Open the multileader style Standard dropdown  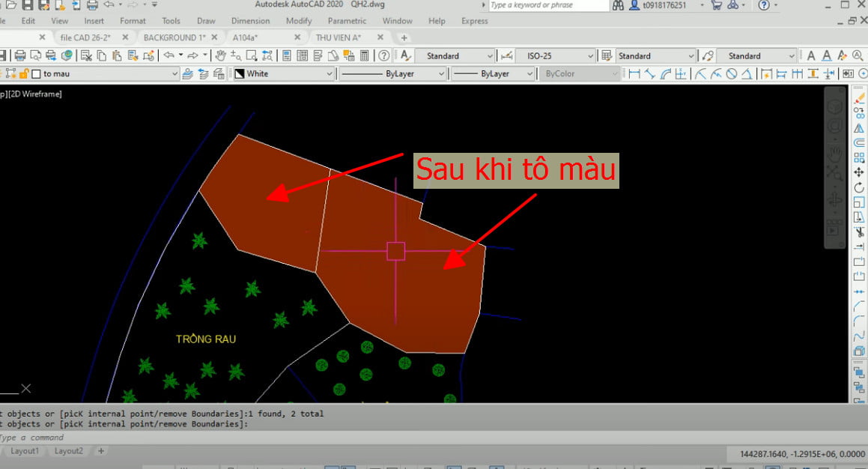coord(756,55)
